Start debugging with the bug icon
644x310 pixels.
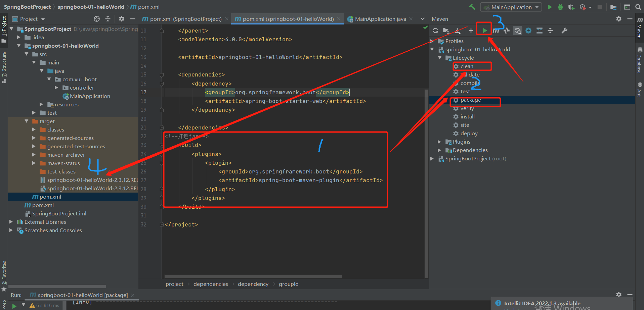click(x=560, y=7)
